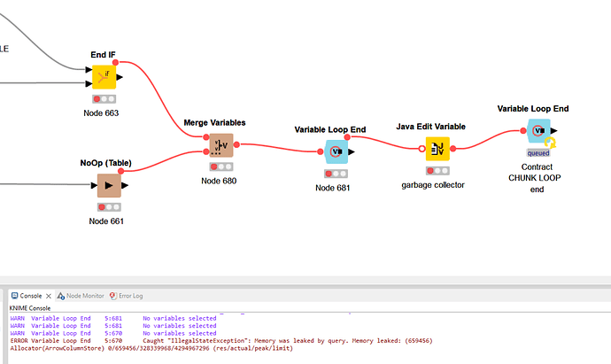
Task: Click Node 681 top flow variable port
Action: [x=347, y=136]
